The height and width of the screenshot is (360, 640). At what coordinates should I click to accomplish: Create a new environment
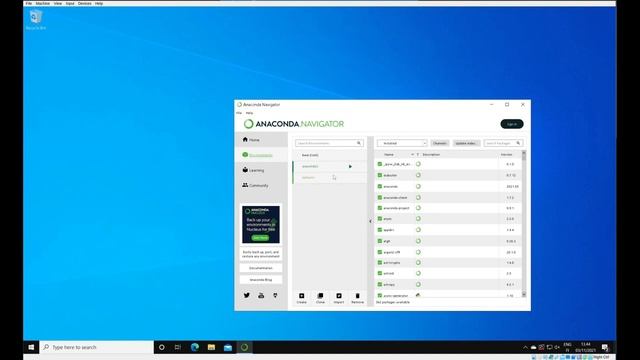click(302, 298)
